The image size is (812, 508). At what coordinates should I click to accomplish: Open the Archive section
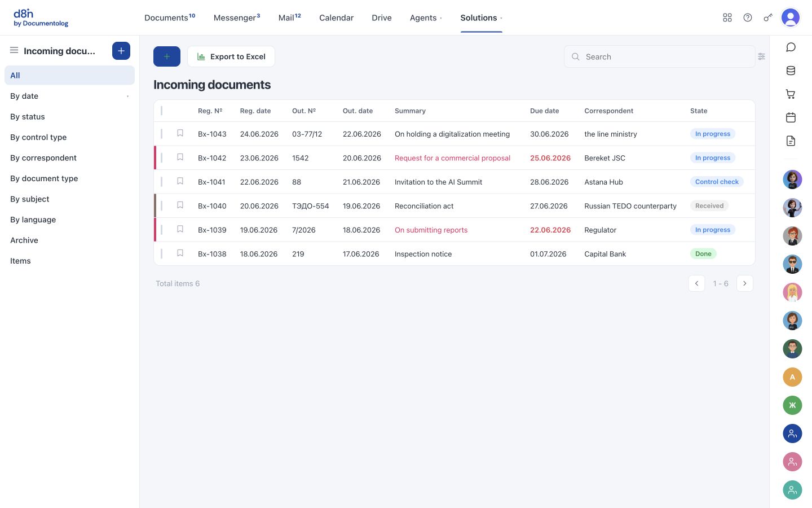[x=69, y=240]
